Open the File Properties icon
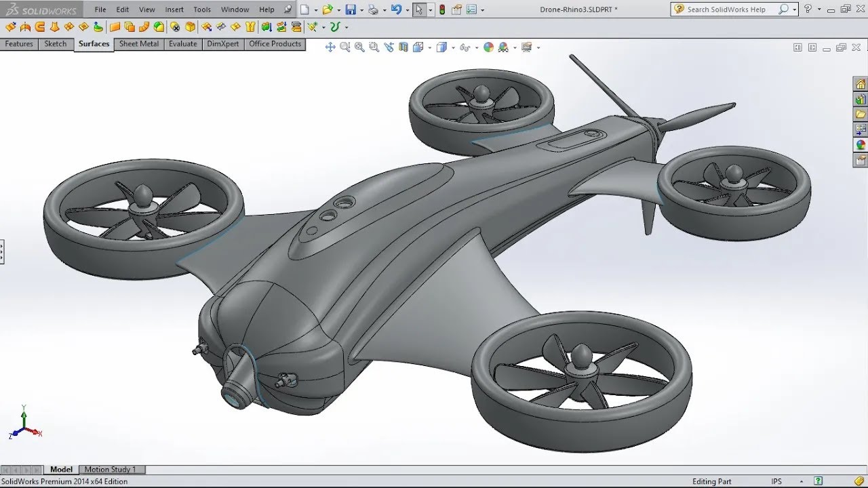868x488 pixels. tap(456, 9)
